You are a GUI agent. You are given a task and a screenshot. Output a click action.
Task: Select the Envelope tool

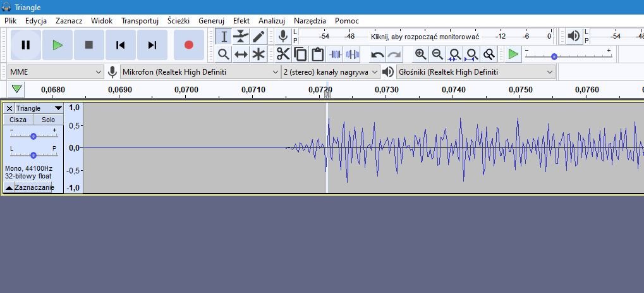(x=241, y=37)
